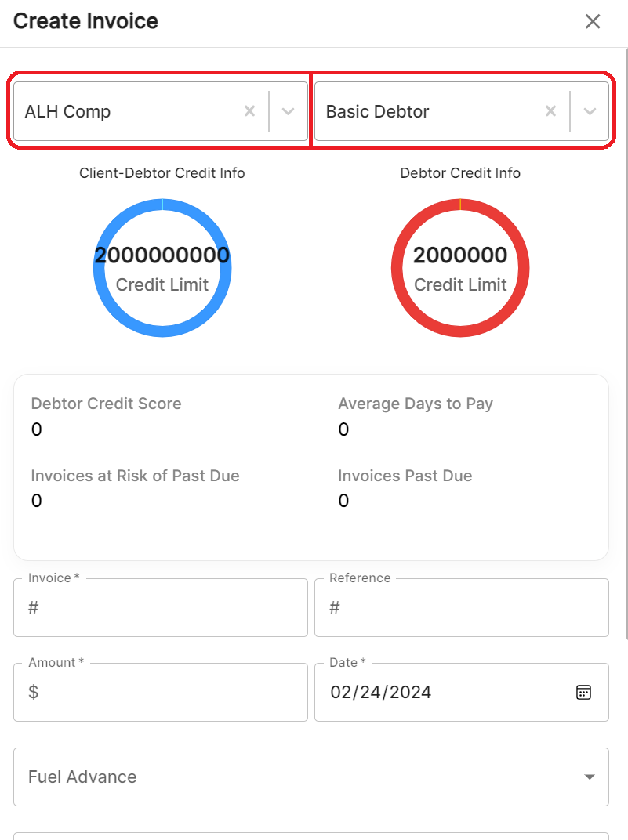This screenshot has width=628, height=840.
Task: Click the X inside the client selector
Action: (x=249, y=111)
